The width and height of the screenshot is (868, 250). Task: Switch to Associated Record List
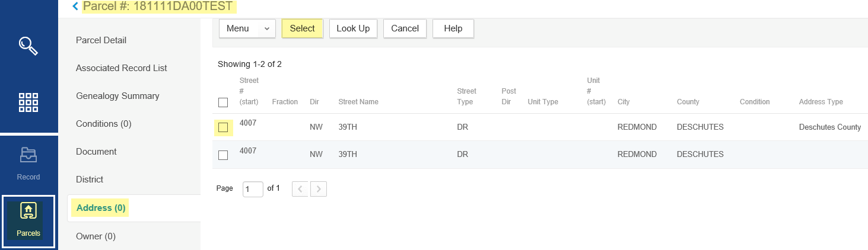tap(121, 68)
